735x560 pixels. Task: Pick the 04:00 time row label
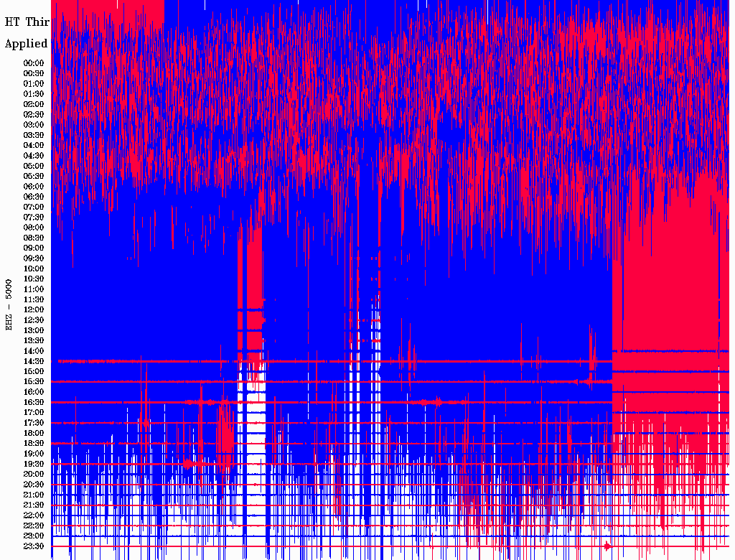click(x=34, y=146)
